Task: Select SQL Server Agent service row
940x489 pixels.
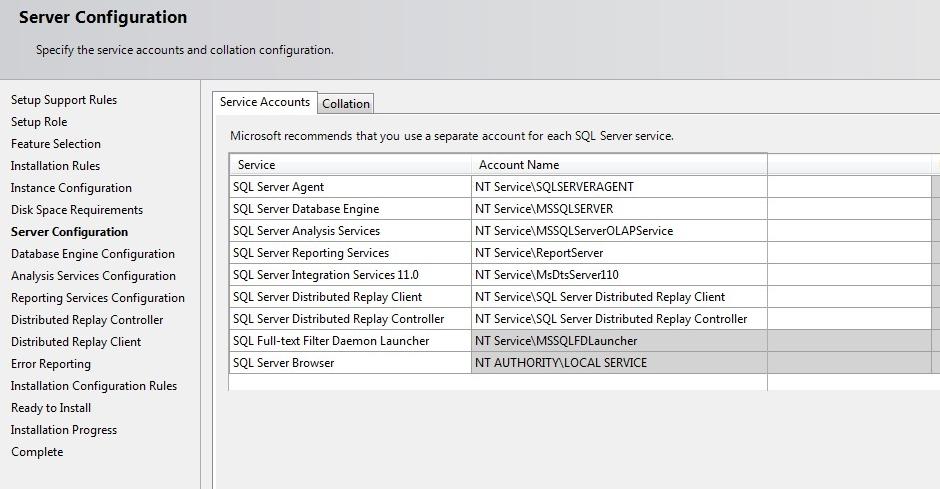Action: [350, 187]
